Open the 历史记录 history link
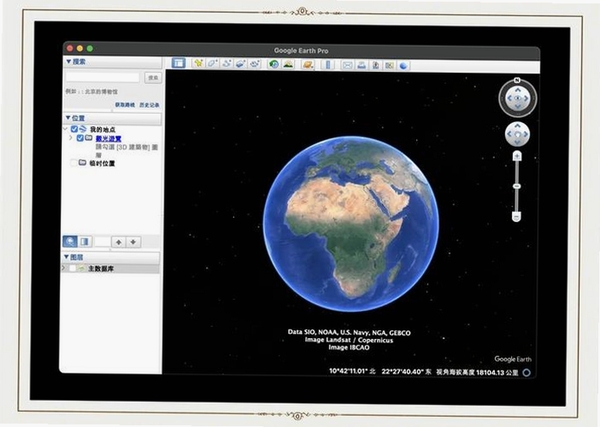Image resolution: width=600 pixels, height=427 pixels. (149, 105)
